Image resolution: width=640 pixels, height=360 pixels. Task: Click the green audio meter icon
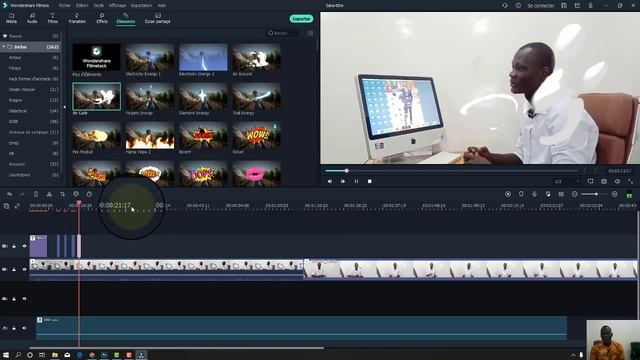(x=629, y=195)
